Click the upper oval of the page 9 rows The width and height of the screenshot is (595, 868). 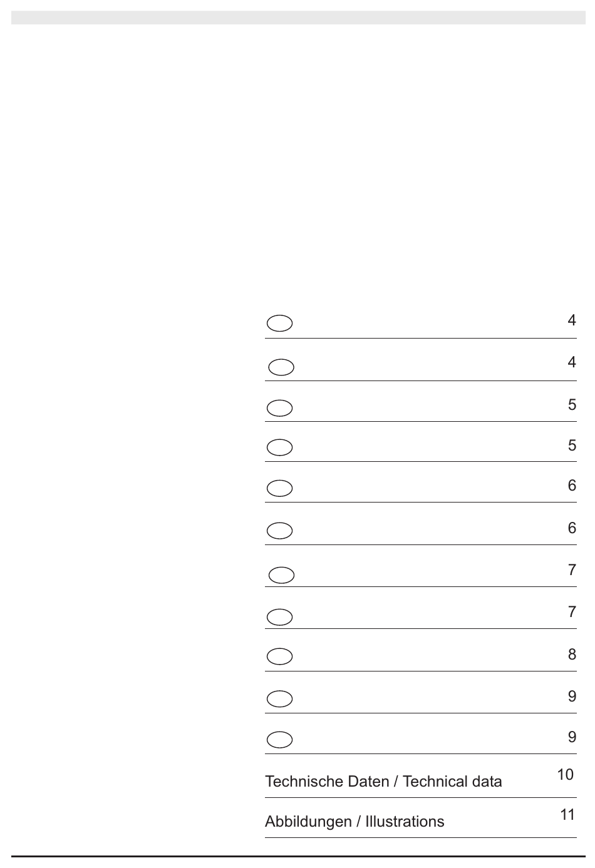pyautogui.click(x=279, y=698)
